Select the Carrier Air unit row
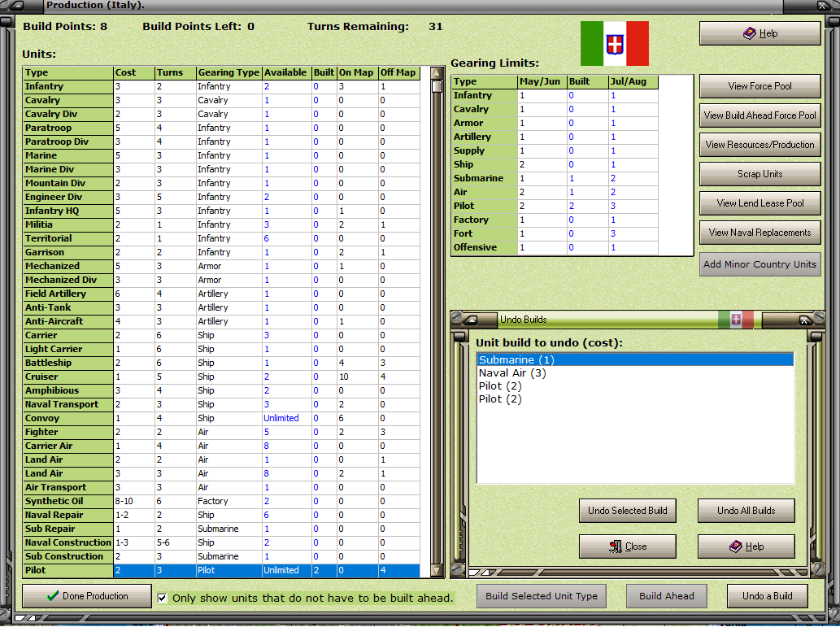Screen dimensions: 840x627 (x=221, y=446)
